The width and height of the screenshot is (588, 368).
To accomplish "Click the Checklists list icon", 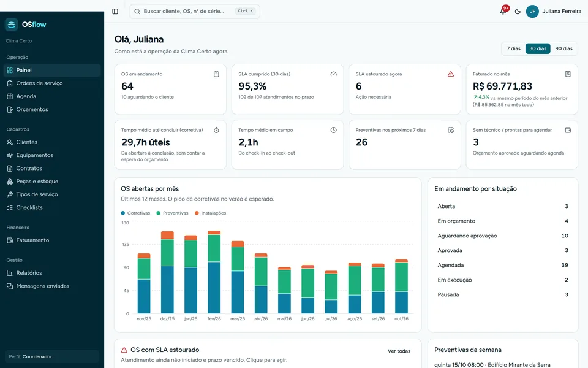I will [x=10, y=208].
